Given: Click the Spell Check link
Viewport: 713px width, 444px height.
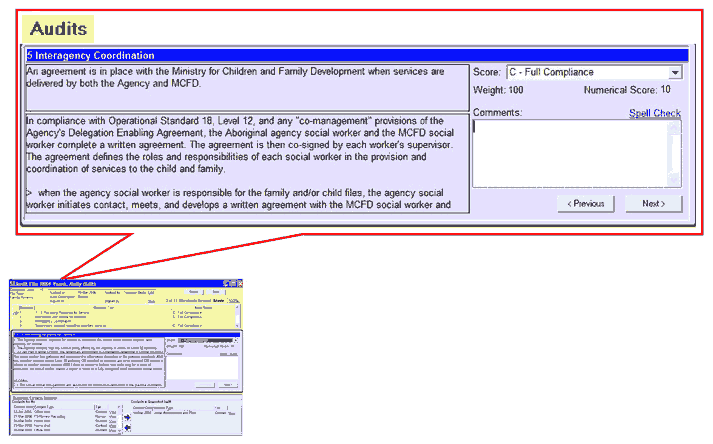Looking at the screenshot, I should click(654, 114).
